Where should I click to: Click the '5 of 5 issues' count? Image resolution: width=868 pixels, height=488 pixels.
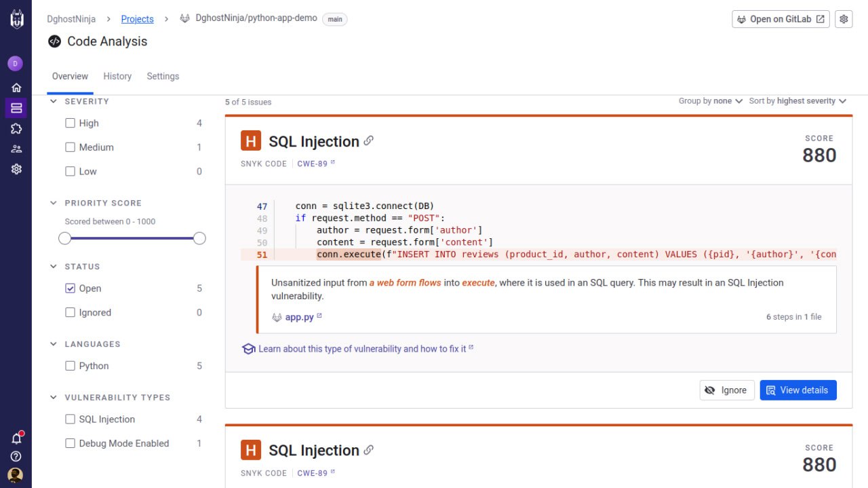pyautogui.click(x=248, y=102)
